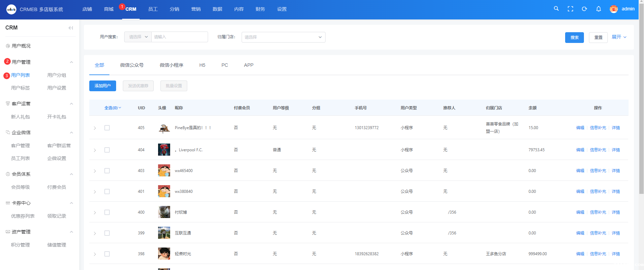Click the search magnifier icon in header
This screenshot has width=644, height=270.
coord(556,9)
